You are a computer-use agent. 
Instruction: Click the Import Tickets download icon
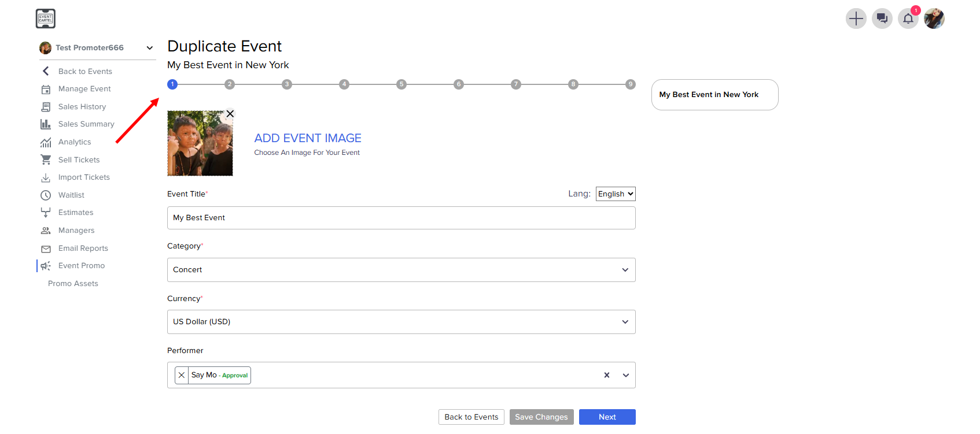coord(46,177)
